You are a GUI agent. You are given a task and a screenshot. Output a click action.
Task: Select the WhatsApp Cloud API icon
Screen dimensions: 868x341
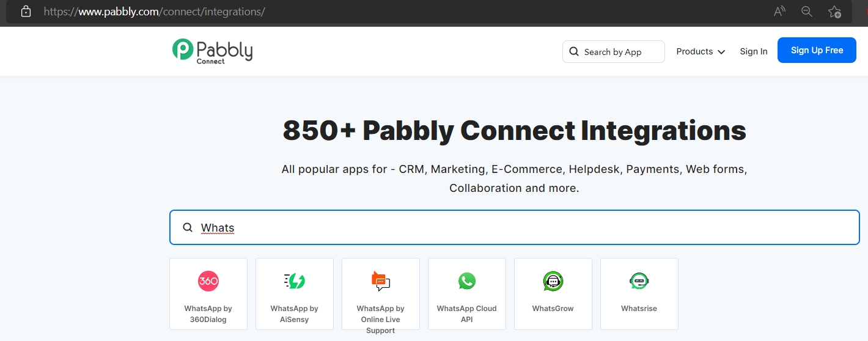[467, 281]
